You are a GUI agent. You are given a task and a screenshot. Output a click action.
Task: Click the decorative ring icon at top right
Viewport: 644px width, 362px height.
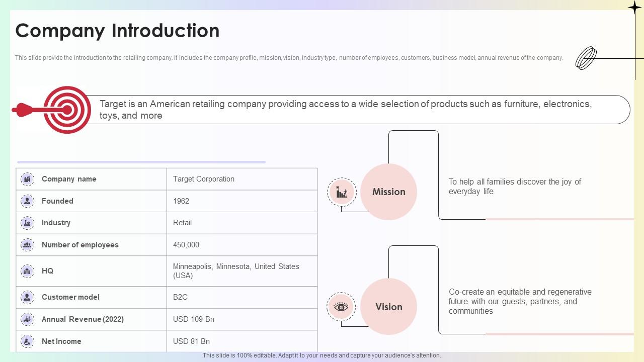coord(586,58)
